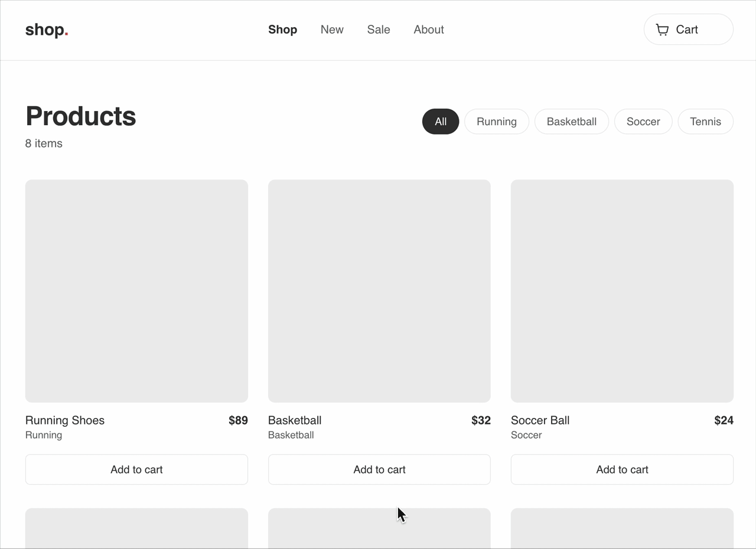Click the $89 price
Image resolution: width=756 pixels, height=549 pixels.
click(238, 420)
